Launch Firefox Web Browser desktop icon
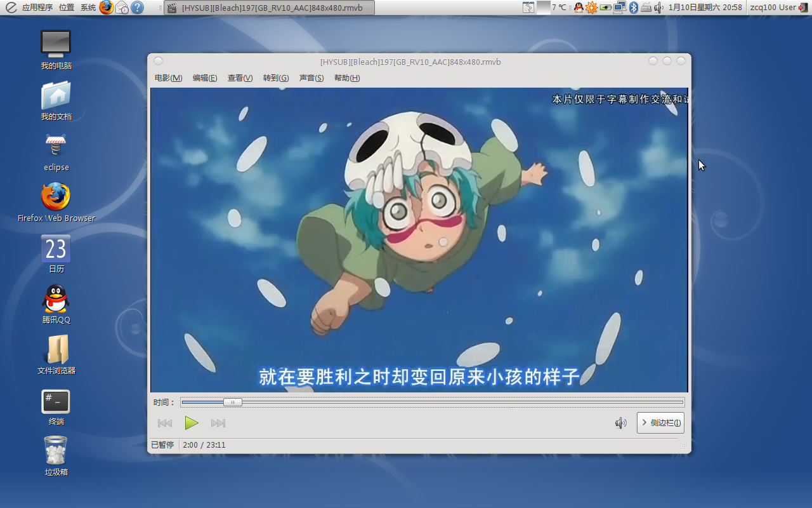The height and width of the screenshot is (508, 812). pyautogui.click(x=56, y=203)
